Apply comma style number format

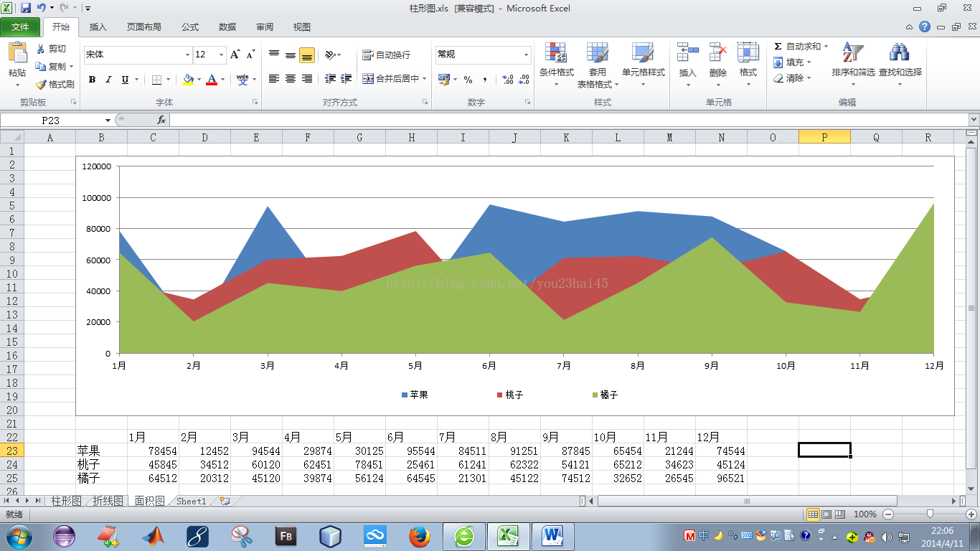click(x=485, y=80)
